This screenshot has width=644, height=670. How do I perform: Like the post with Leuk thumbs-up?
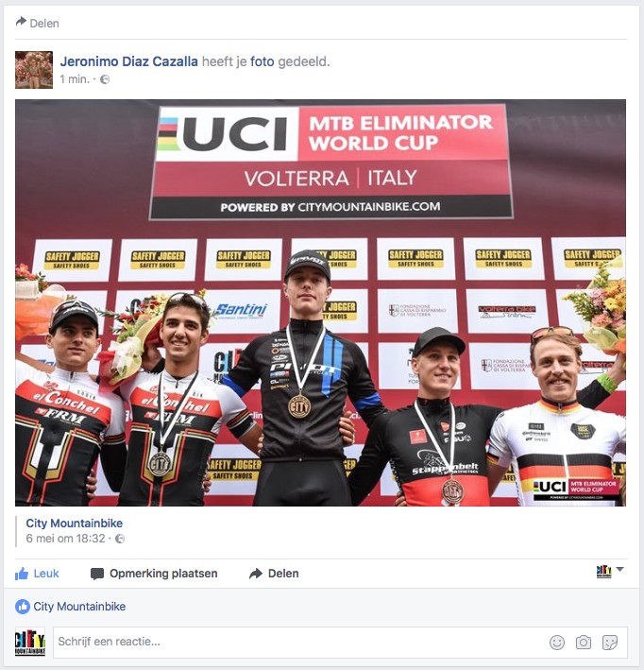pyautogui.click(x=37, y=574)
